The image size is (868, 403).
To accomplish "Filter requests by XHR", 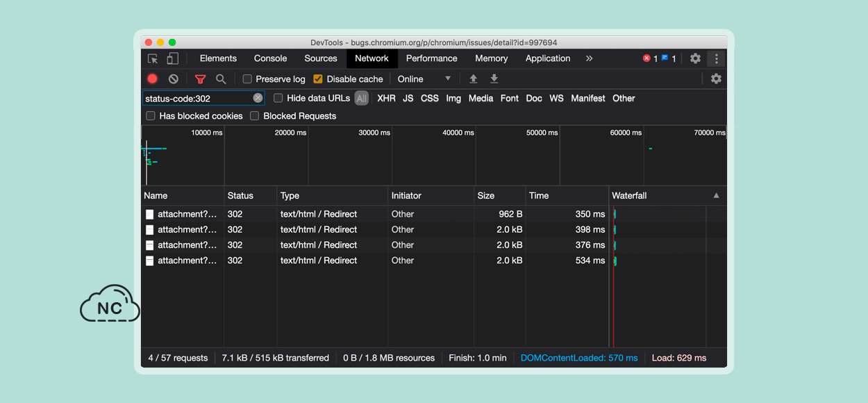I will tap(386, 99).
